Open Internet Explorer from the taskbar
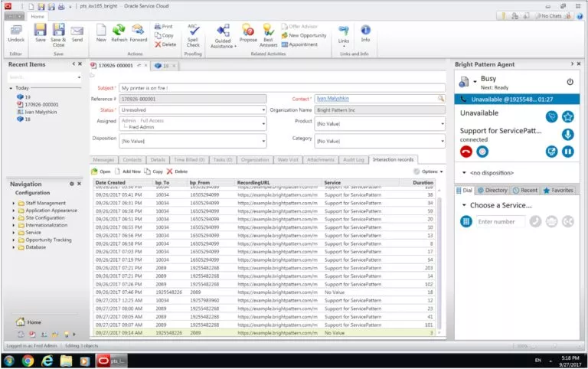The height and width of the screenshot is (369, 588). point(47,361)
